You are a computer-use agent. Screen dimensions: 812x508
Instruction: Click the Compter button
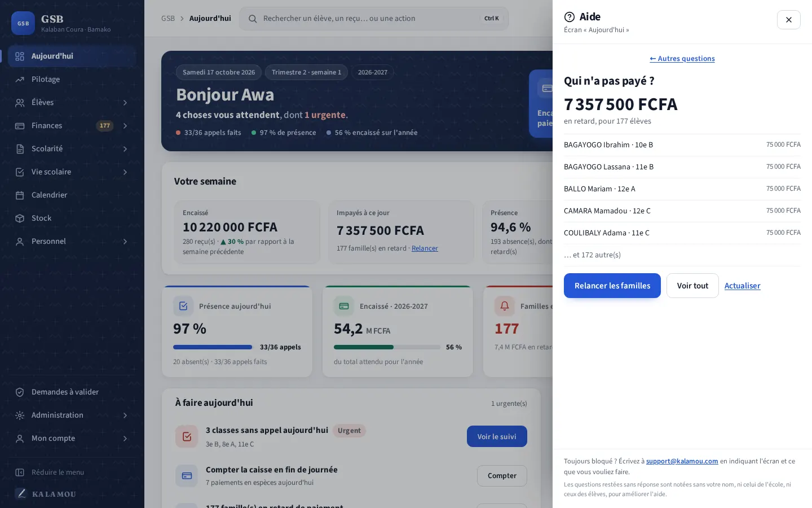502,476
